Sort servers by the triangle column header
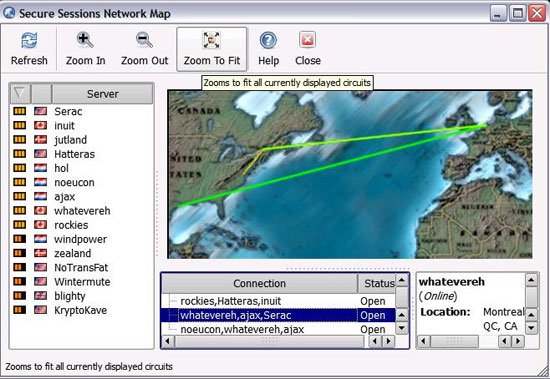 coord(20,93)
